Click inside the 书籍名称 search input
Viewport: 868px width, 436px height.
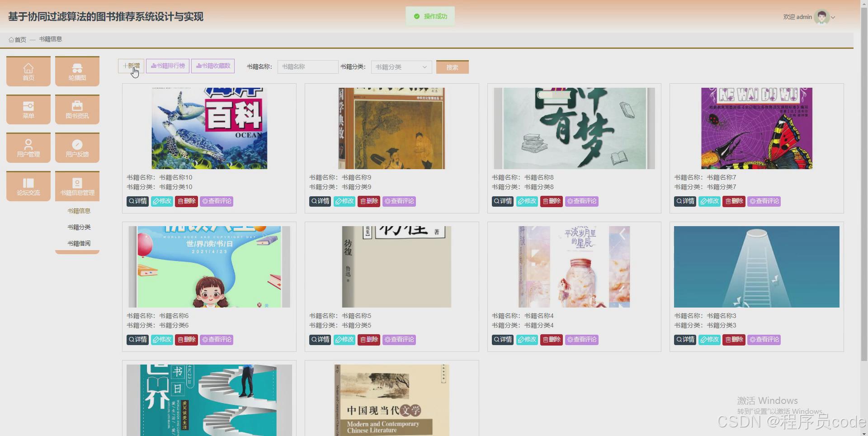[x=307, y=66]
